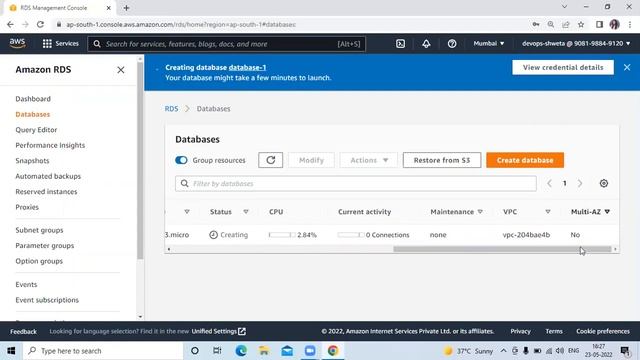Sort by Status column arrow

click(246, 211)
